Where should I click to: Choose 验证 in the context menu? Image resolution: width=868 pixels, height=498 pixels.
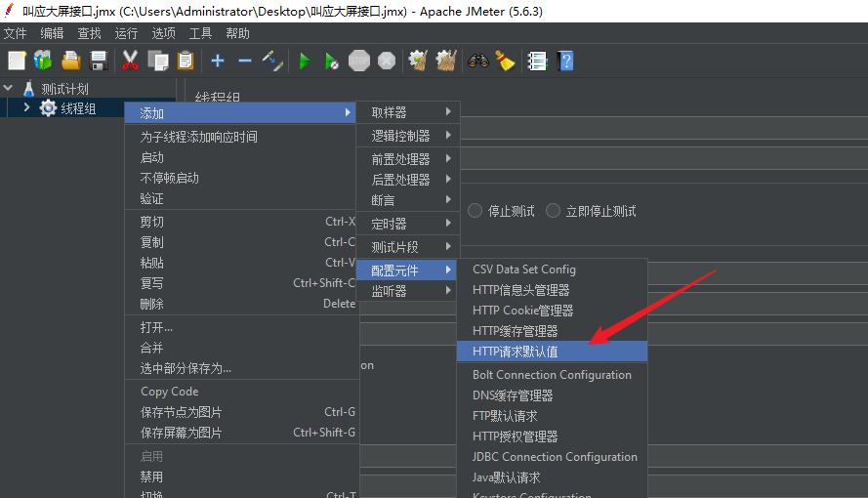click(x=240, y=198)
